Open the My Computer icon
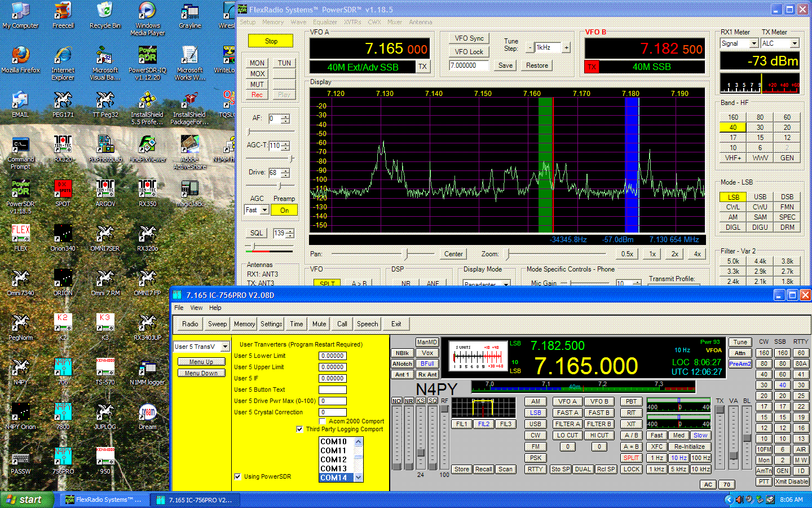Viewport: 812px width, 508px height. click(20, 12)
